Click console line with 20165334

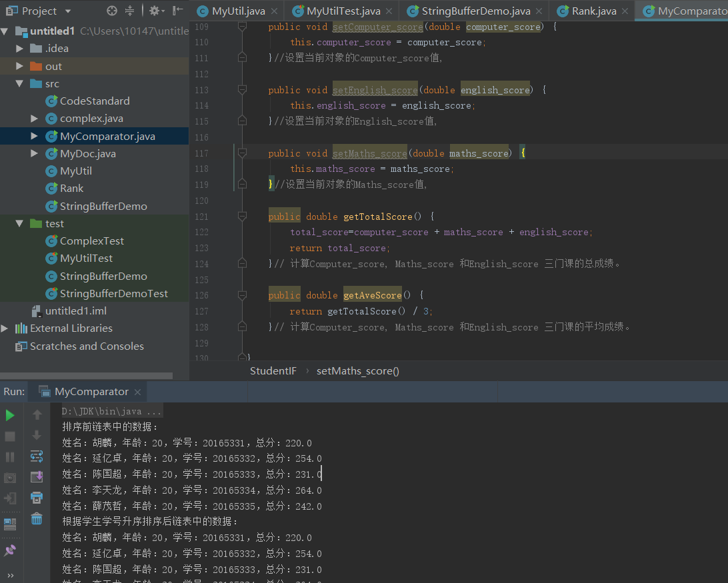coord(192,490)
